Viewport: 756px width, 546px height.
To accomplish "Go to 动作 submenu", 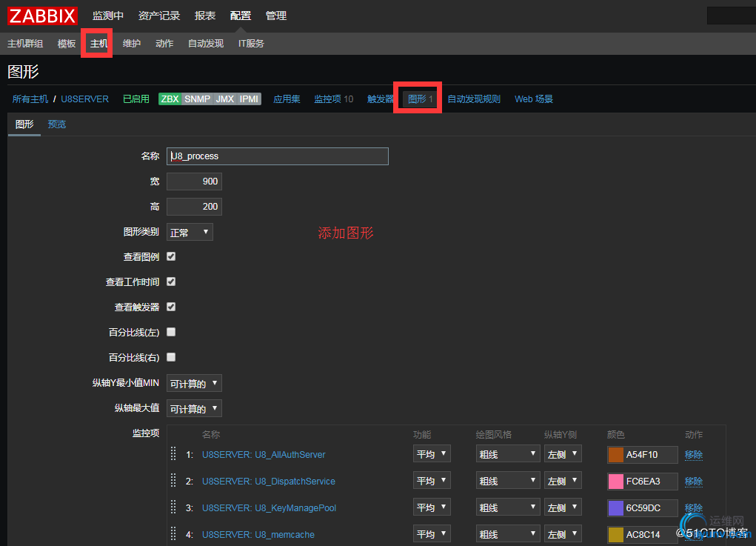I will click(164, 44).
